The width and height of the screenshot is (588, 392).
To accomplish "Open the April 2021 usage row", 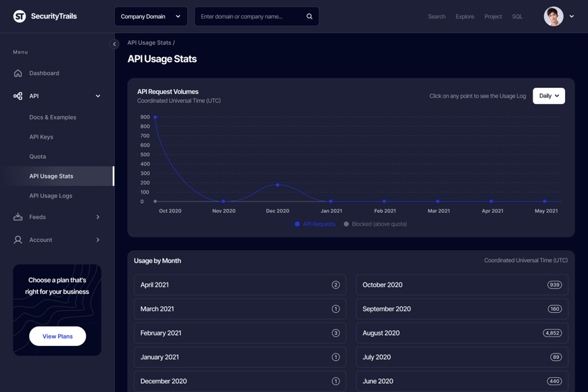I will pos(240,285).
